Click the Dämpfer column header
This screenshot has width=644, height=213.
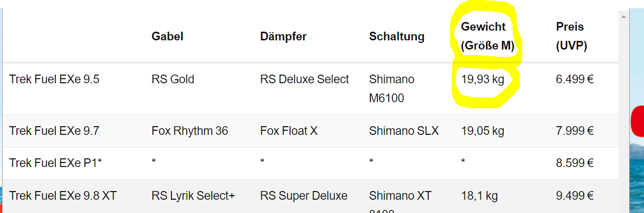[283, 36]
